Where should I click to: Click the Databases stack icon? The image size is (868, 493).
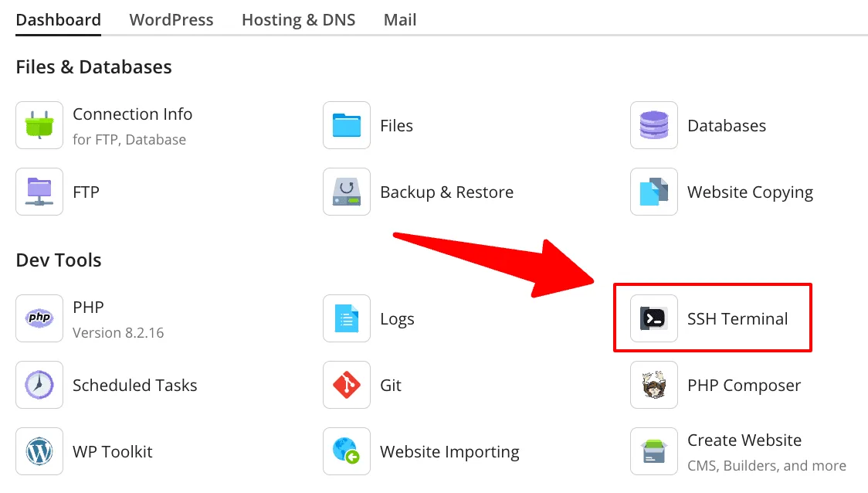654,125
